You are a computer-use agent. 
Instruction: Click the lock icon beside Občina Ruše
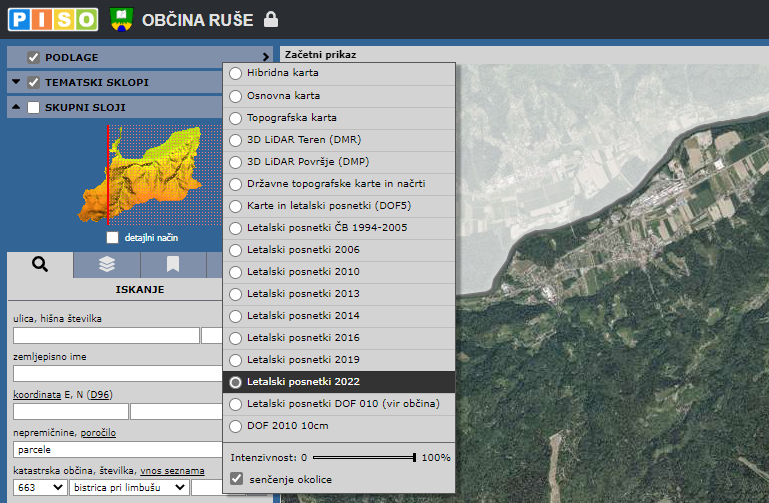[271, 20]
